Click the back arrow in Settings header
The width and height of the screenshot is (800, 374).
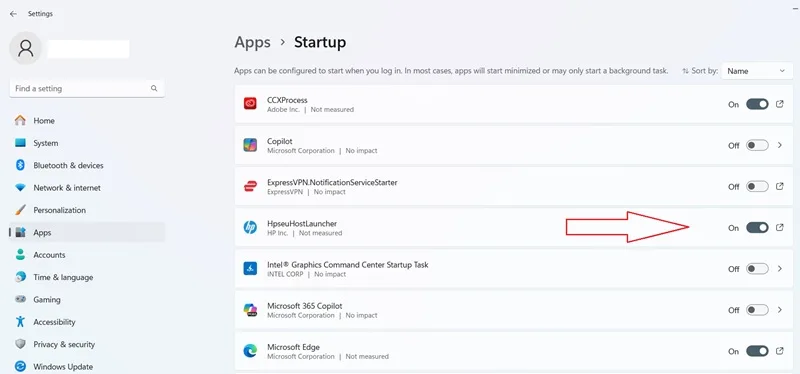point(13,14)
